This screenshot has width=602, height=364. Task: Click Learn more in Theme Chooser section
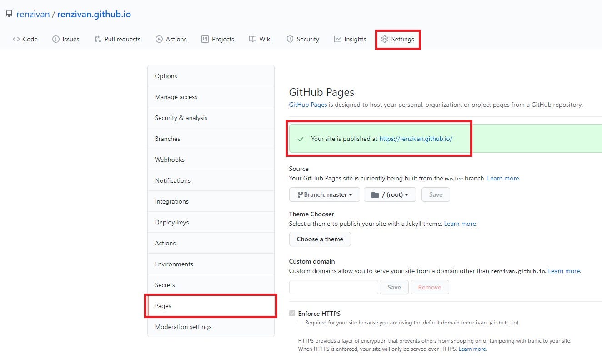click(460, 224)
